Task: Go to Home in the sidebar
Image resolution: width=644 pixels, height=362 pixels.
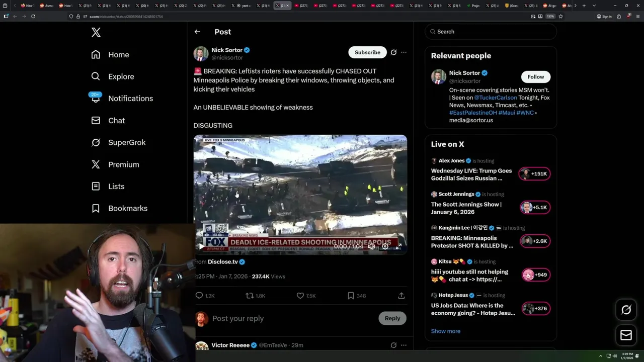Action: pos(110,55)
